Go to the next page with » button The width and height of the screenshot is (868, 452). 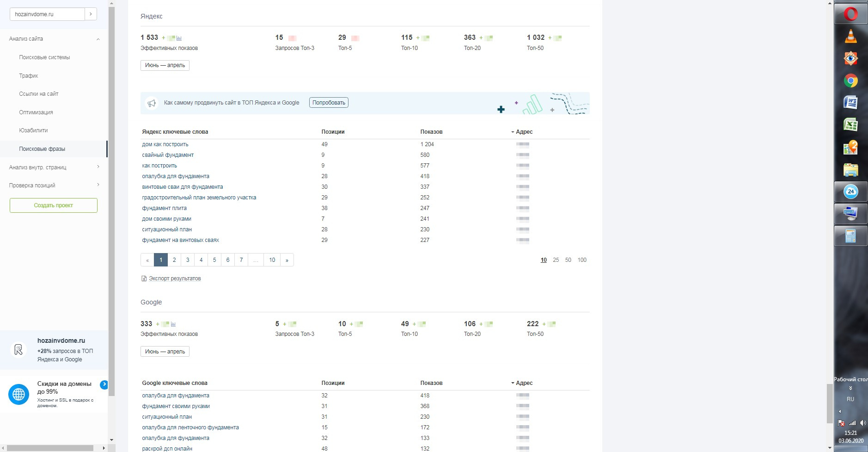tap(287, 260)
